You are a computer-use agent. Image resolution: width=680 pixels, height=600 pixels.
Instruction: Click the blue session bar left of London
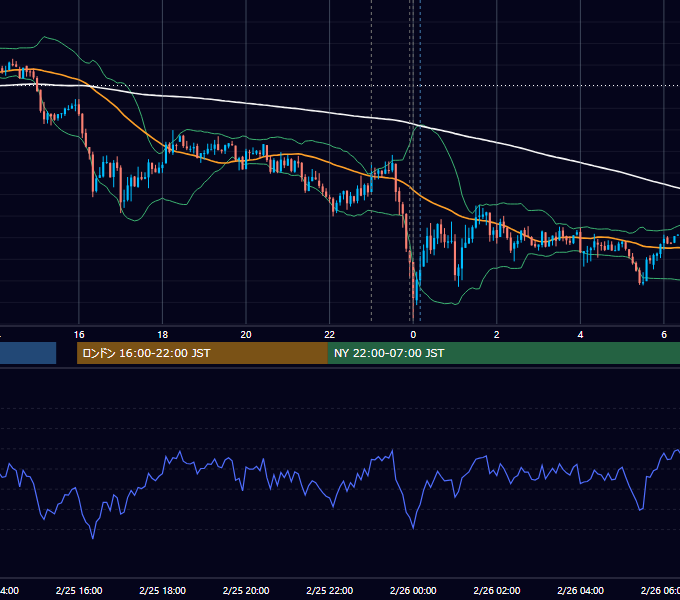(28, 353)
